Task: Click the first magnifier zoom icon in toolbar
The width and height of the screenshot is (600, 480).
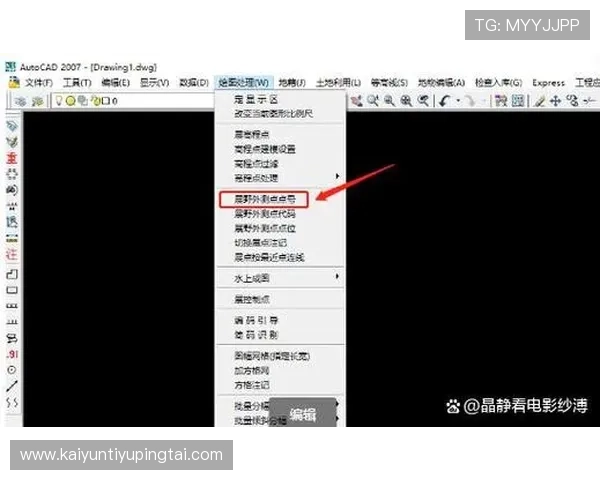Action: pos(372,101)
